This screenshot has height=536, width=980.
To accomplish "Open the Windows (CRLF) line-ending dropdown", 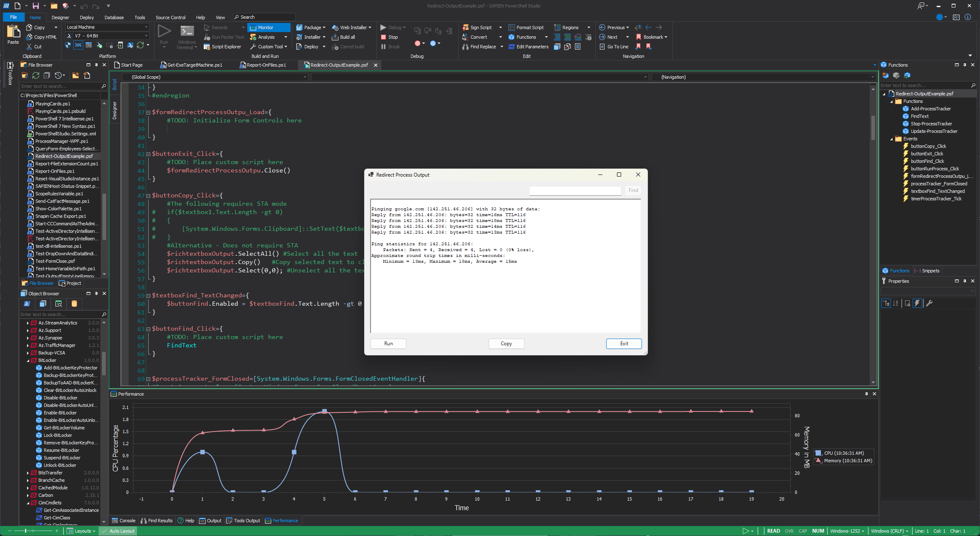I will pos(890,531).
